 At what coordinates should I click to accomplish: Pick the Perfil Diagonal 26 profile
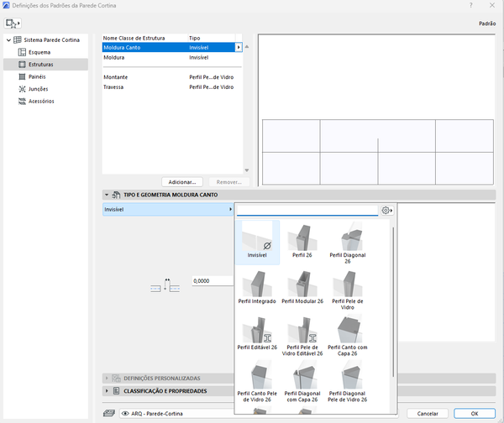tap(348, 243)
